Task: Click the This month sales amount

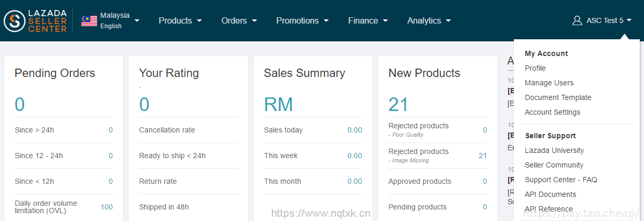Action: pos(355,181)
